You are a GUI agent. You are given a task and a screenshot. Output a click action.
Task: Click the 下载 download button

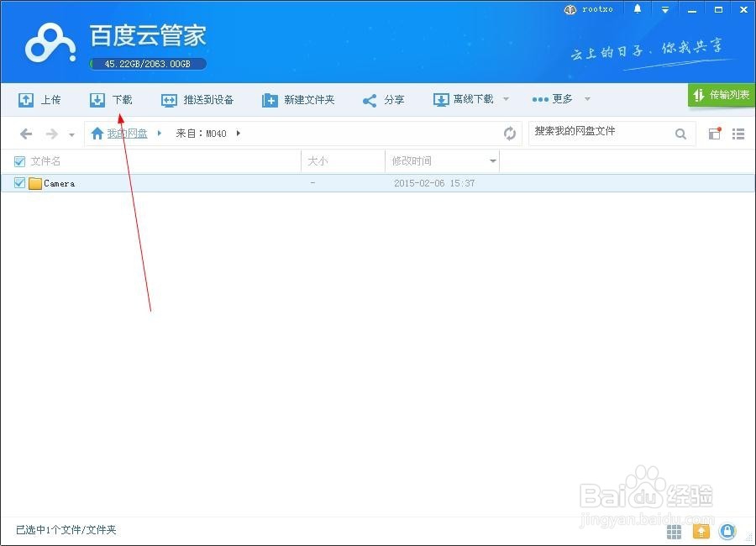tap(111, 100)
